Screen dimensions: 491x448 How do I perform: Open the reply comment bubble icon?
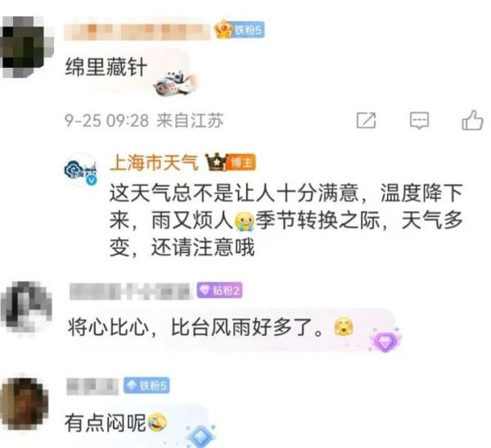pos(419,120)
